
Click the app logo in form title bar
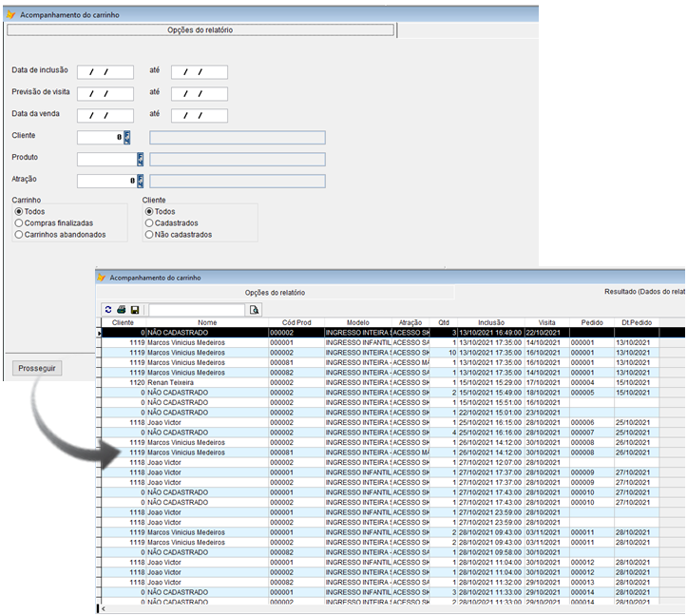tap(10, 13)
